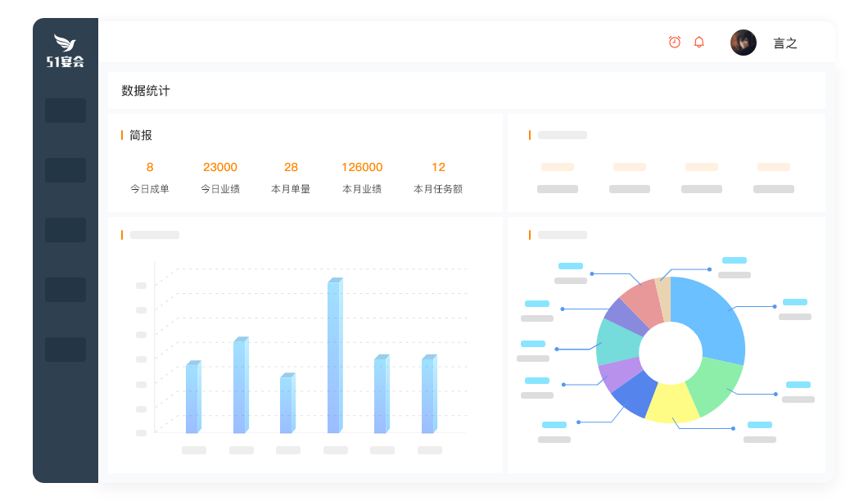Click the 简报 section heading
The image size is (868, 501).
[x=141, y=135]
